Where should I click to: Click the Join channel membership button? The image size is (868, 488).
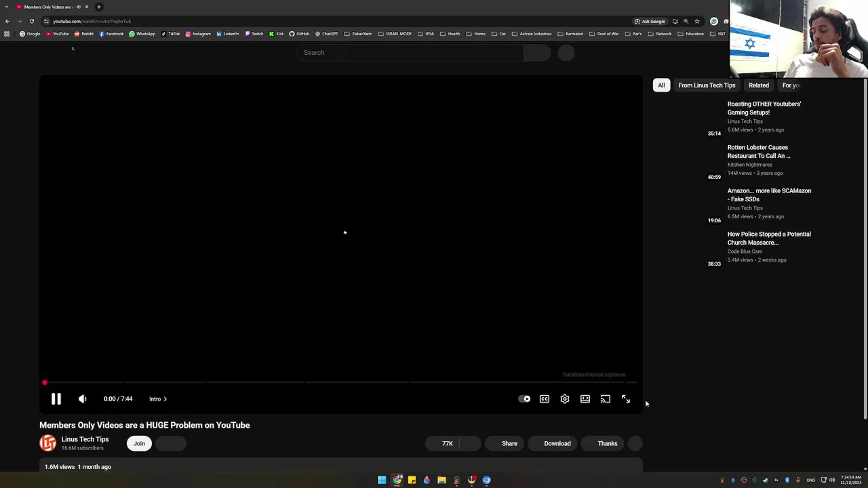click(x=139, y=443)
